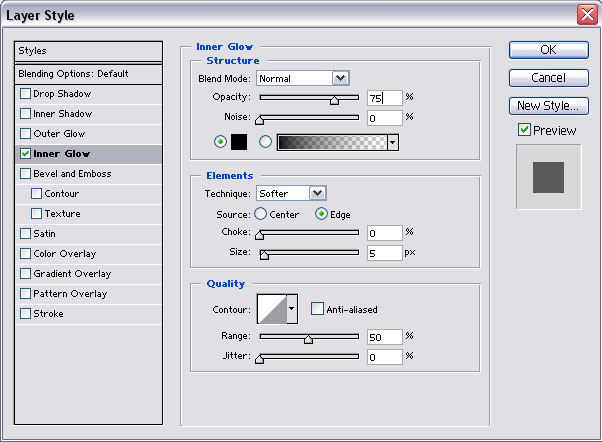Image resolution: width=602 pixels, height=442 pixels.
Task: Click the Contour curve thumbnail
Action: pyautogui.click(x=272, y=309)
